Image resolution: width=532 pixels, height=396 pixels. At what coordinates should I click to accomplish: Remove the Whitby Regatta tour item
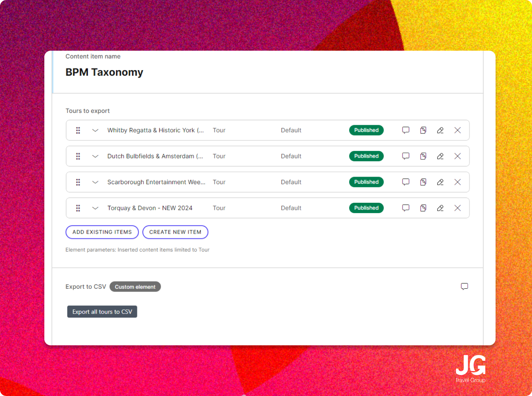tap(458, 130)
